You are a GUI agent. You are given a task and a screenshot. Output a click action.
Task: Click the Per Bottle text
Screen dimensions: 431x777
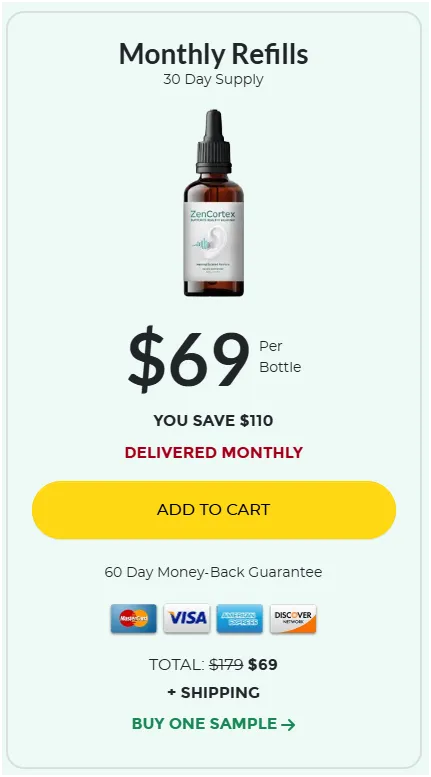pyautogui.click(x=280, y=356)
